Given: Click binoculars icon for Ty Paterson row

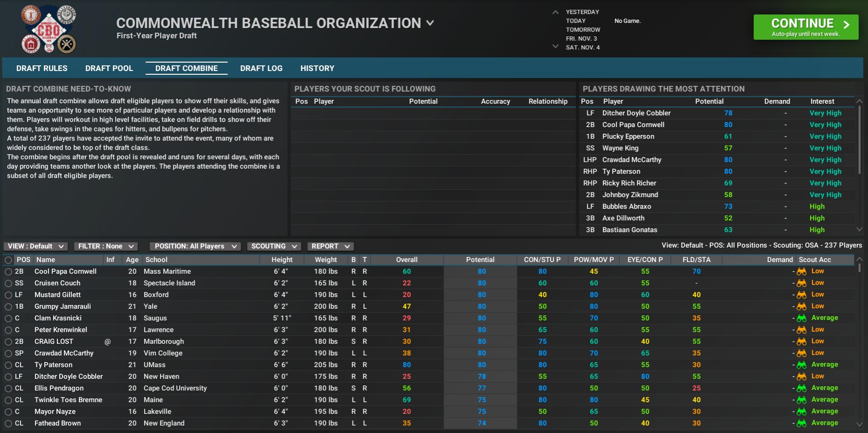Looking at the screenshot, I should tap(801, 365).
